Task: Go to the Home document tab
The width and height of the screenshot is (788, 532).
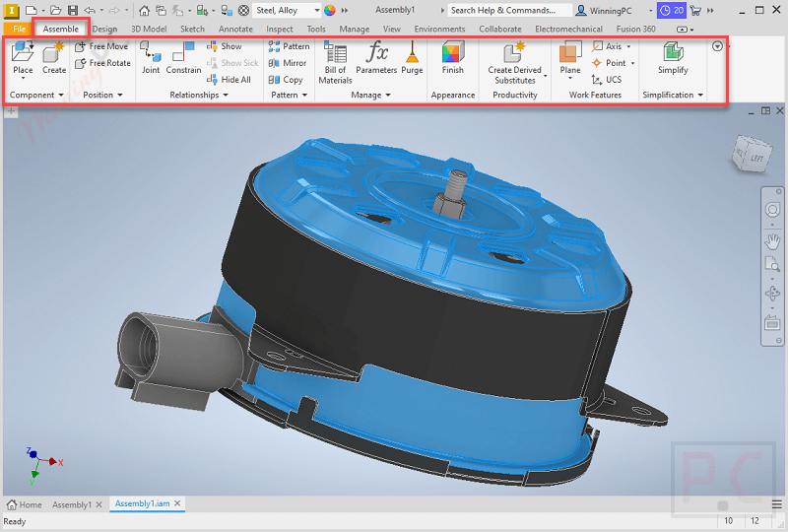Action: (x=25, y=504)
